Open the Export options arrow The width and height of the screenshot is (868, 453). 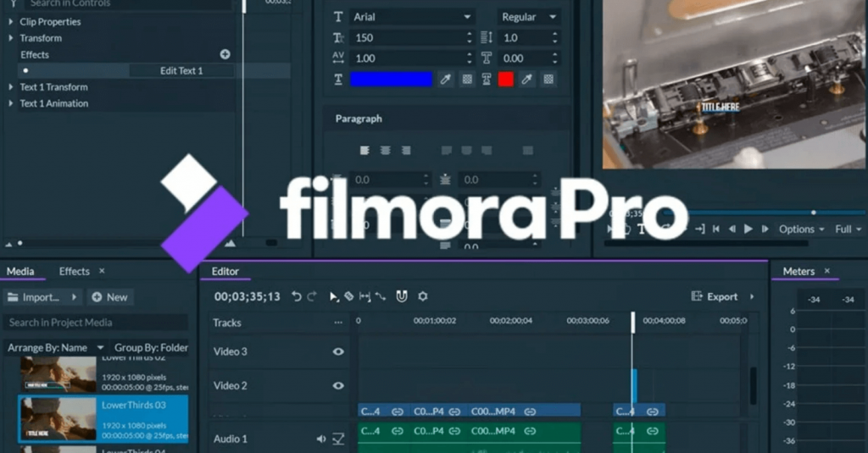(x=752, y=297)
